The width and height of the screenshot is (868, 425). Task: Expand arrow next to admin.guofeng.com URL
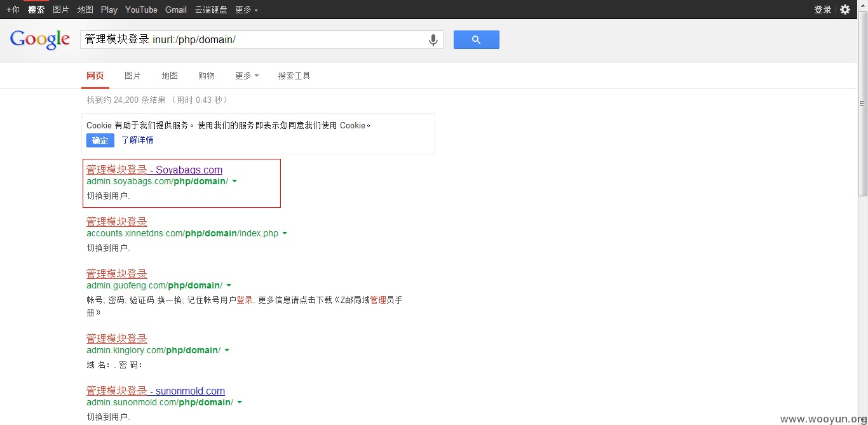[x=229, y=285]
